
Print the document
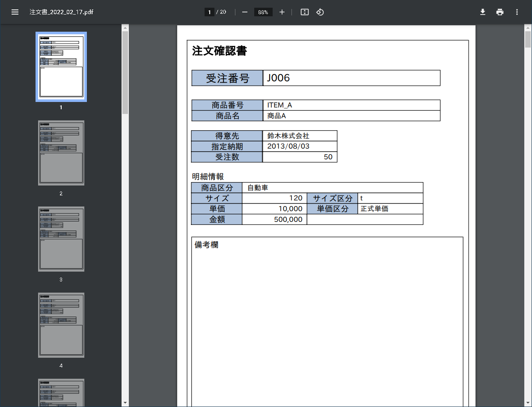click(500, 12)
